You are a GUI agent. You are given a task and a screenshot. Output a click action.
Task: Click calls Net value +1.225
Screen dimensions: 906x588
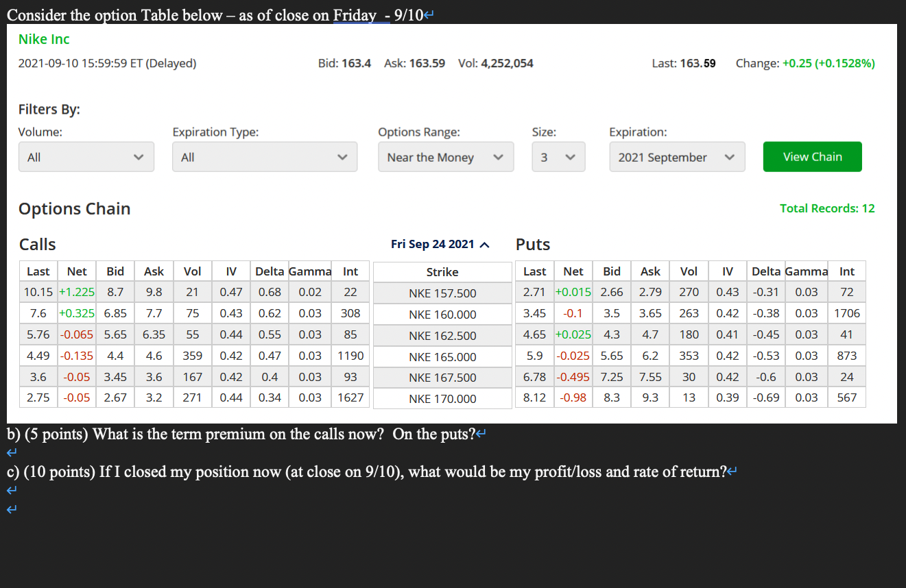click(x=77, y=292)
